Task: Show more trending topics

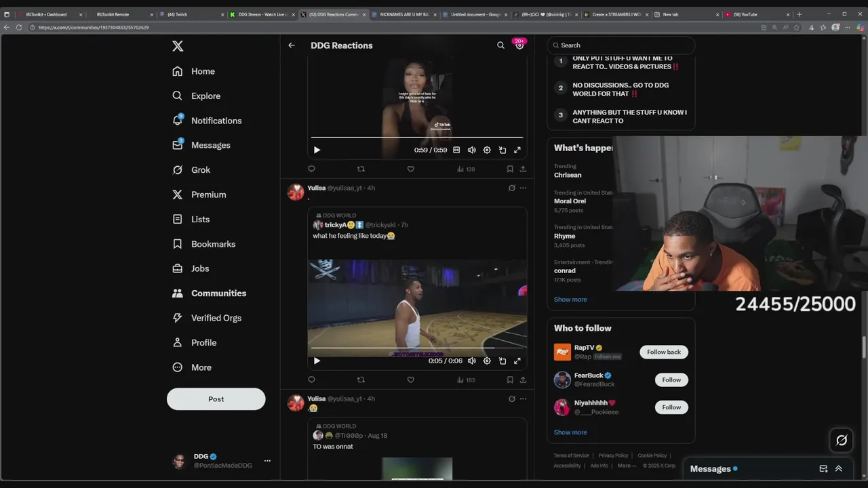Action: [570, 300]
